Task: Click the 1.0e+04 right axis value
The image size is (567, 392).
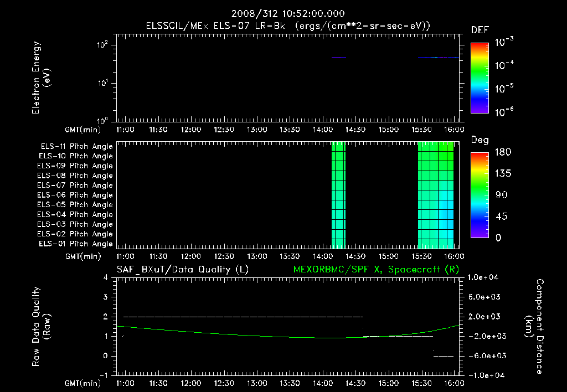Action: coord(483,278)
